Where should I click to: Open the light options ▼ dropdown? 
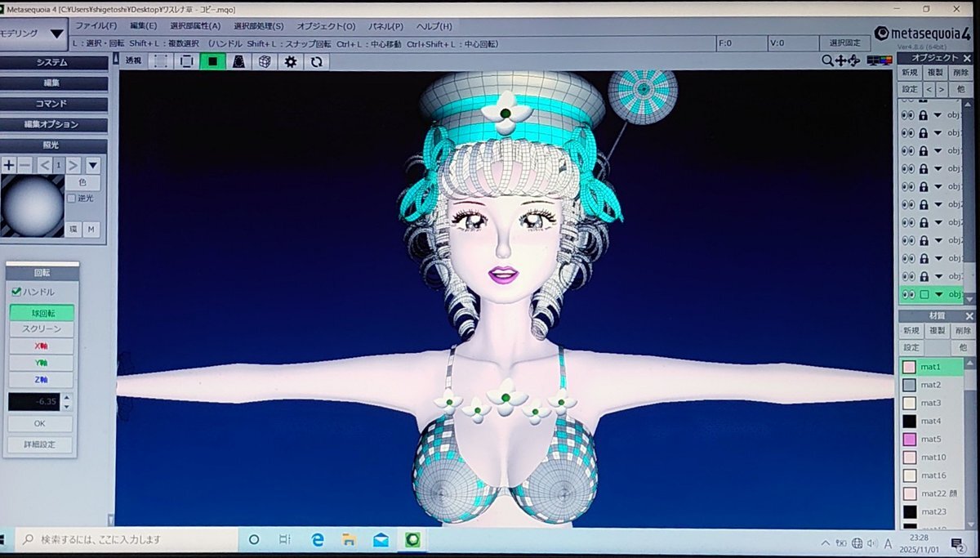pyautogui.click(x=92, y=165)
